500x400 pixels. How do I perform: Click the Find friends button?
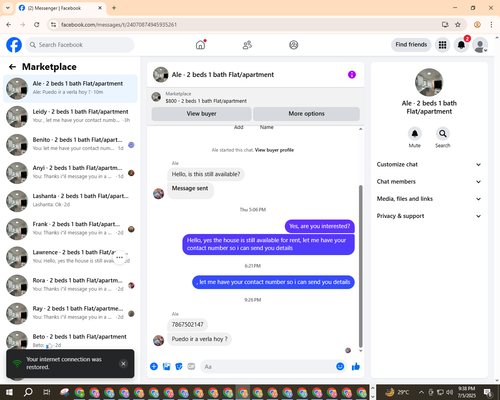coord(411,45)
